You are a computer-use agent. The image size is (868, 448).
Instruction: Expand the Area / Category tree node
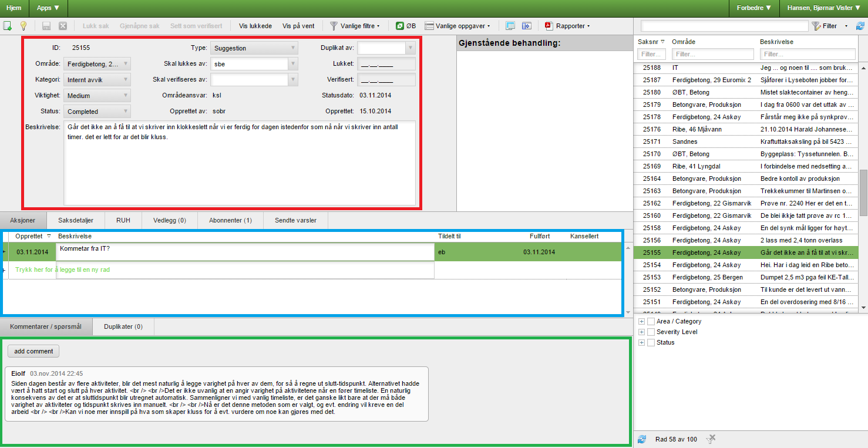[x=641, y=321]
